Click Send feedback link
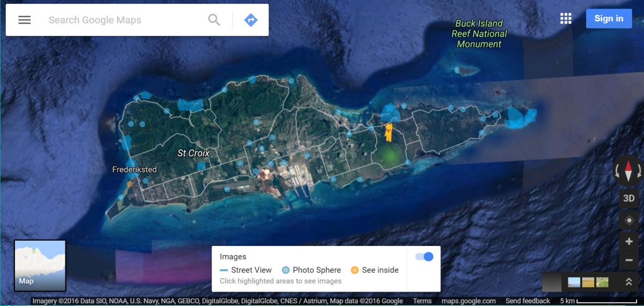The height and width of the screenshot is (306, 644). click(528, 301)
